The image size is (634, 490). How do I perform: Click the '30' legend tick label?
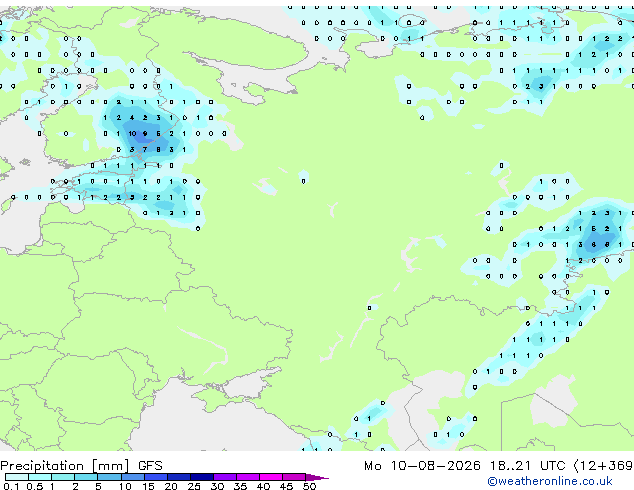[217, 486]
